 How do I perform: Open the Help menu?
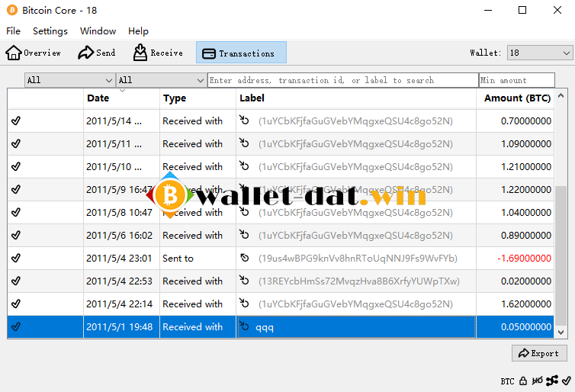(x=138, y=31)
